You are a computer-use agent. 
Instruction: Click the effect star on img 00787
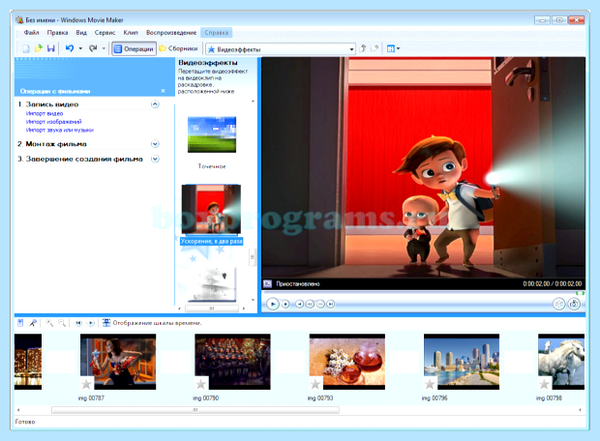point(86,383)
